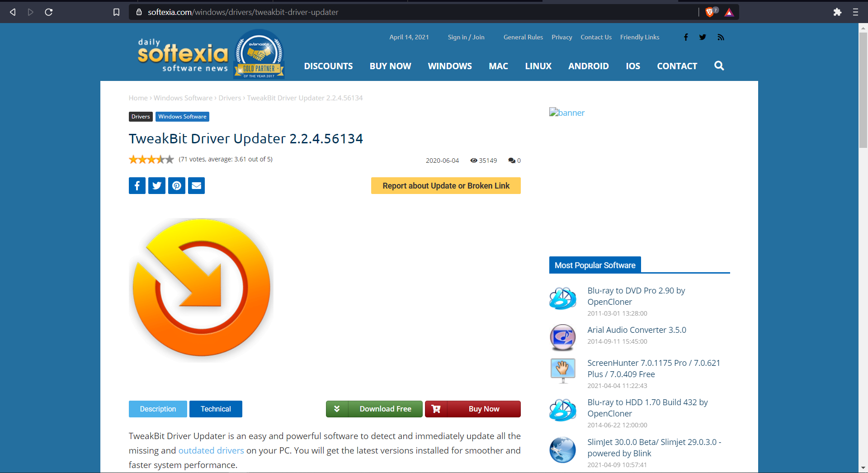Open the ANDROID menu
The height and width of the screenshot is (473, 868).
(588, 66)
